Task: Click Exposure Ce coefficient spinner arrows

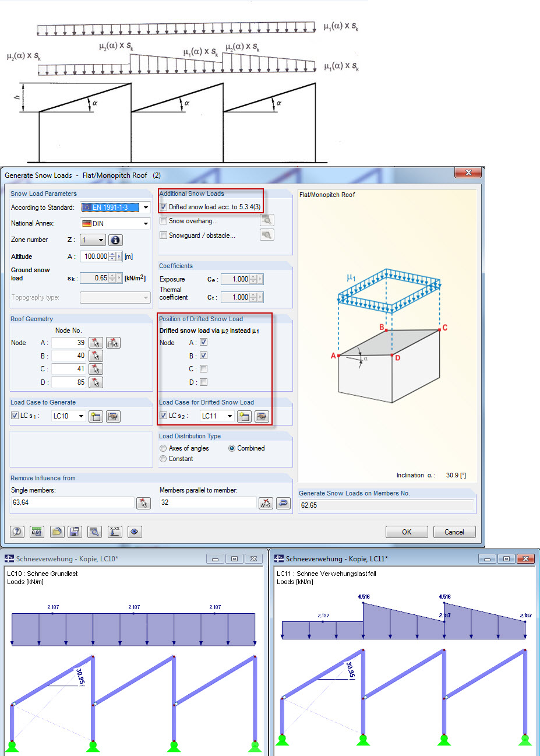Action: point(253,279)
